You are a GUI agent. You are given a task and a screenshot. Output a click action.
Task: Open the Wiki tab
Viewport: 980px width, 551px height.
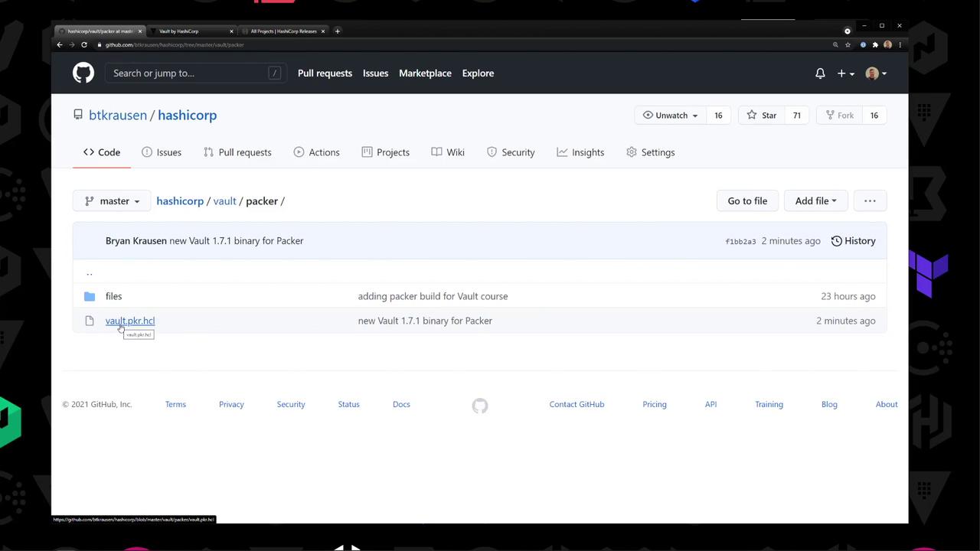click(448, 152)
